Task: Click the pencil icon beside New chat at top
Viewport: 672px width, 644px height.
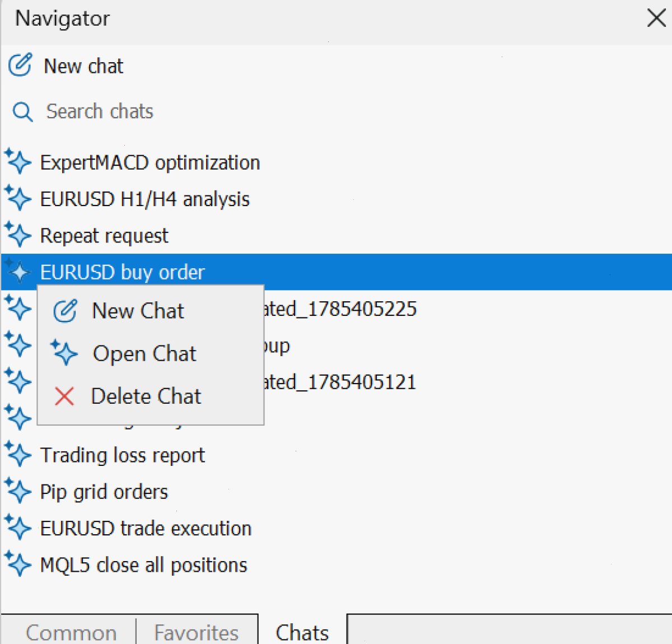Action: pos(20,65)
